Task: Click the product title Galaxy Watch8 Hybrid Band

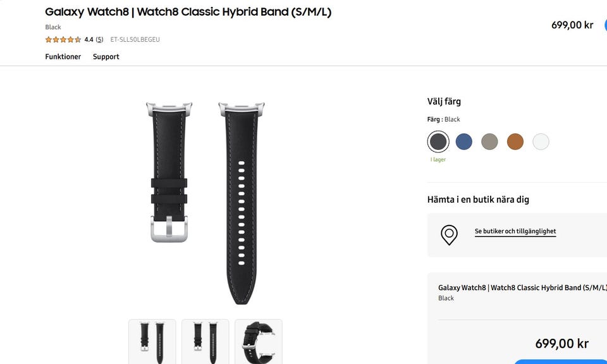Action: click(x=188, y=12)
